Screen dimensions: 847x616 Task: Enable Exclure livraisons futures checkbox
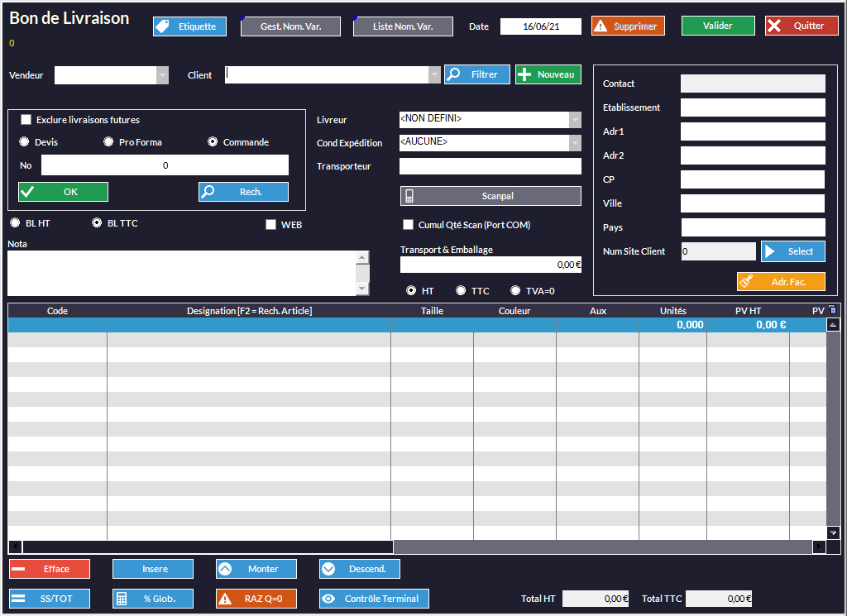tap(26, 120)
